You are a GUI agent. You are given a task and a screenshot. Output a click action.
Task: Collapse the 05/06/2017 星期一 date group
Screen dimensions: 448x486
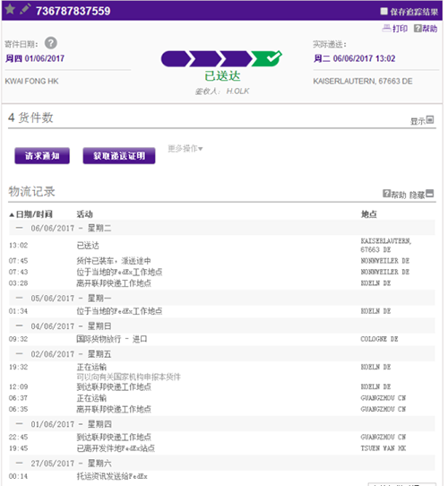19,299
